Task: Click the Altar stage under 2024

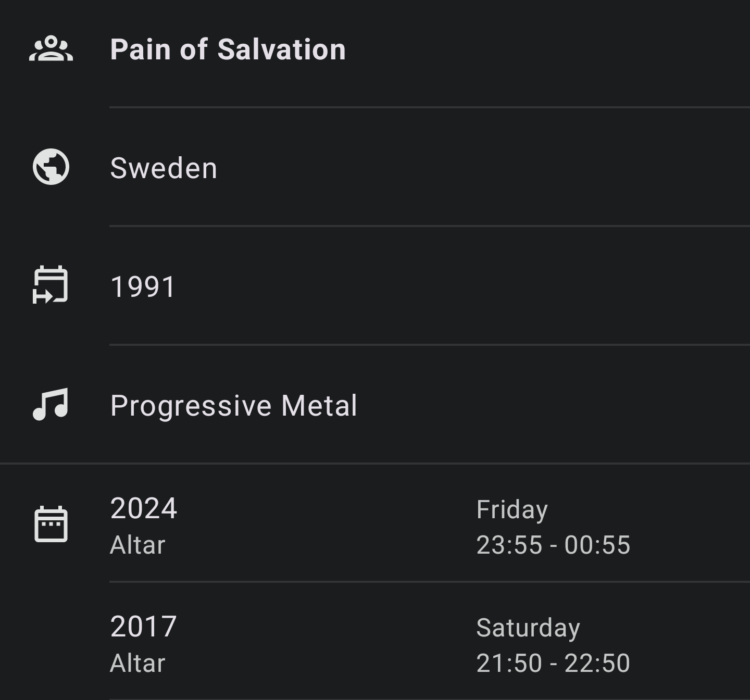Action: coord(137,545)
